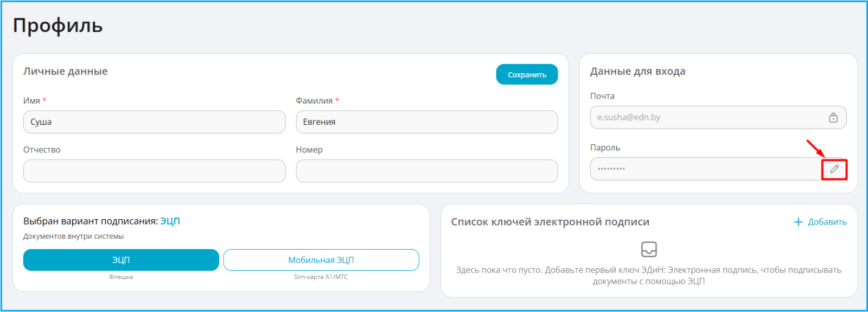Viewport: 868px width, 312px height.
Task: Click the Данные для входа section title
Action: tap(637, 71)
